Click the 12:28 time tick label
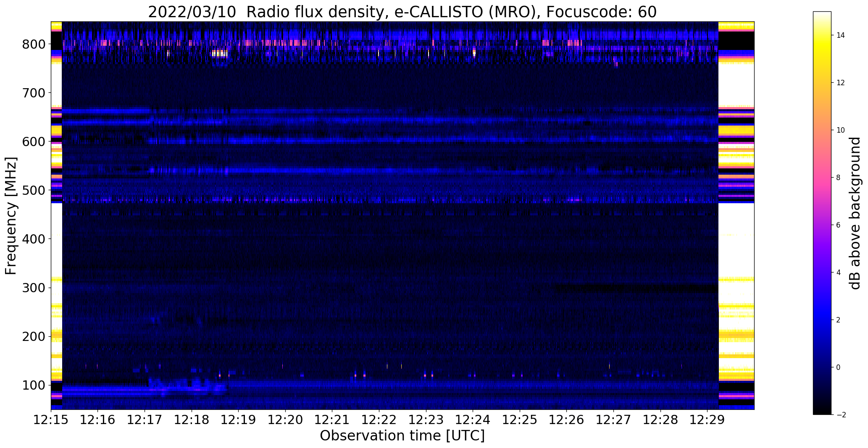Screen dimensions: 868x448 [660, 419]
